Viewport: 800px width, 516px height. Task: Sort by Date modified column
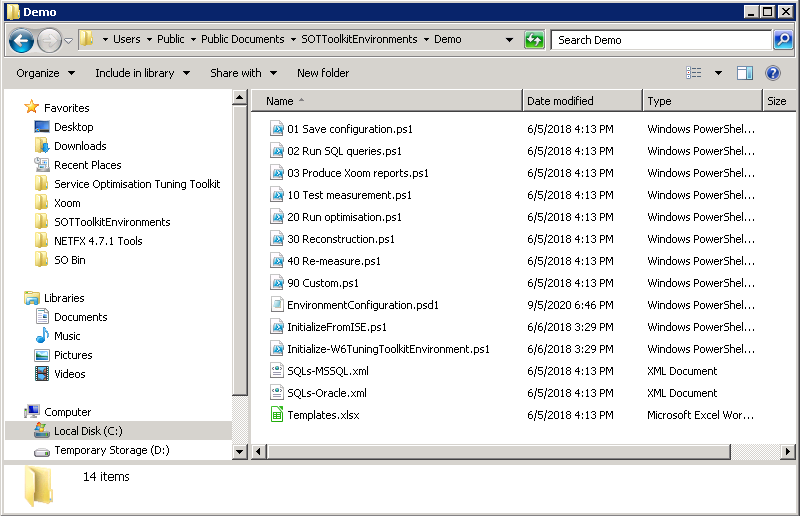tap(582, 101)
